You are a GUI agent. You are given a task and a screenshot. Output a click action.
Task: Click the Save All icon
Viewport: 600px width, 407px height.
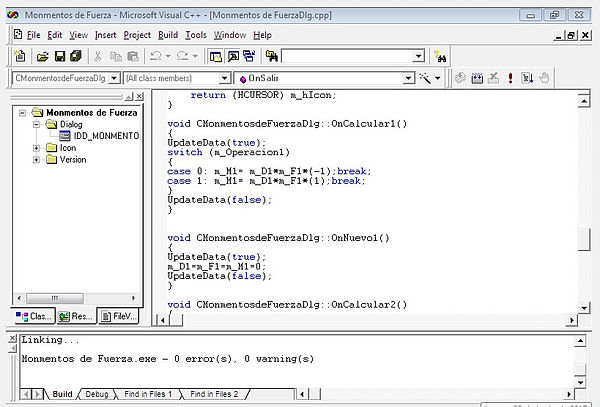(x=76, y=56)
